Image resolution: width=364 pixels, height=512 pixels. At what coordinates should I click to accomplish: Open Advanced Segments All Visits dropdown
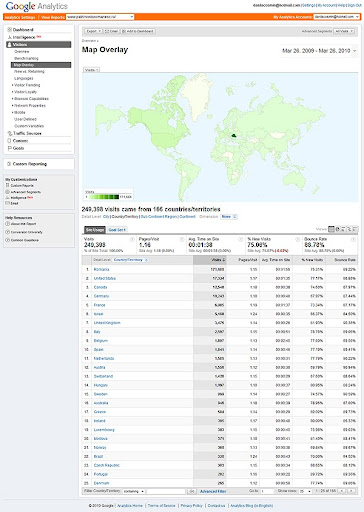pyautogui.click(x=344, y=31)
